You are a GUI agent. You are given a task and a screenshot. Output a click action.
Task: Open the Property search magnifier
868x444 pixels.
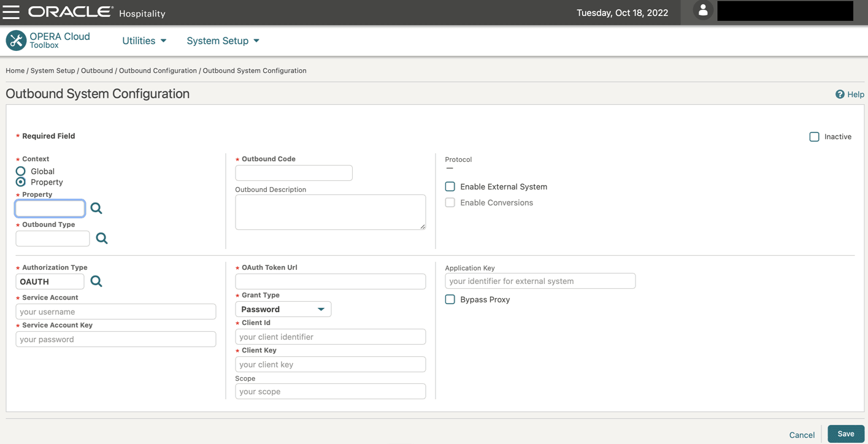point(96,208)
